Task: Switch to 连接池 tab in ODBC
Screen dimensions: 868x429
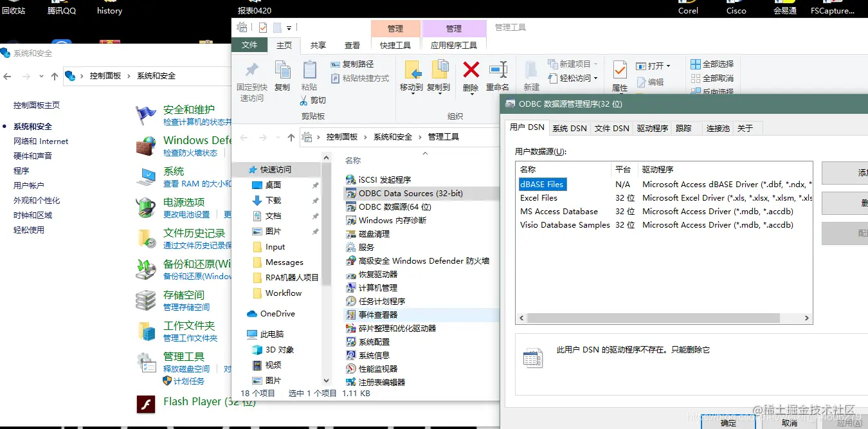Action: point(718,128)
